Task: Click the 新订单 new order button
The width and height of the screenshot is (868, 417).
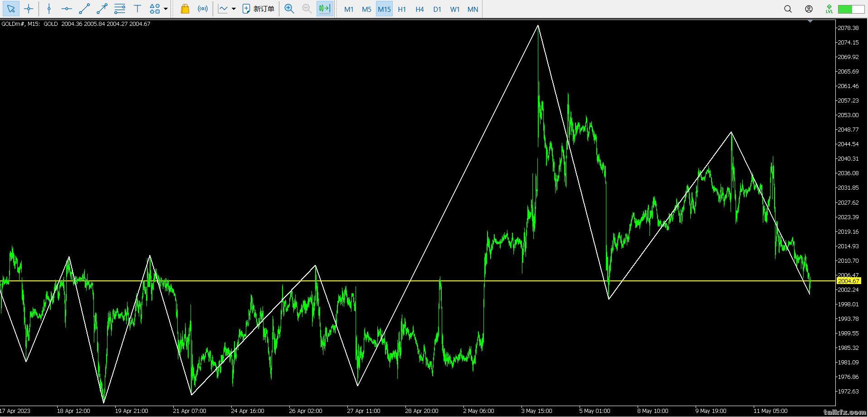Action: click(258, 9)
